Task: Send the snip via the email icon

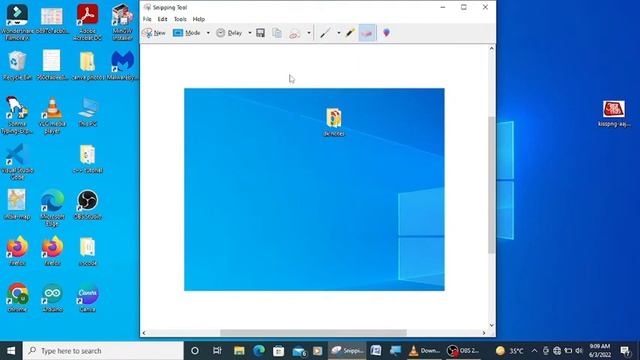Action: [x=294, y=33]
